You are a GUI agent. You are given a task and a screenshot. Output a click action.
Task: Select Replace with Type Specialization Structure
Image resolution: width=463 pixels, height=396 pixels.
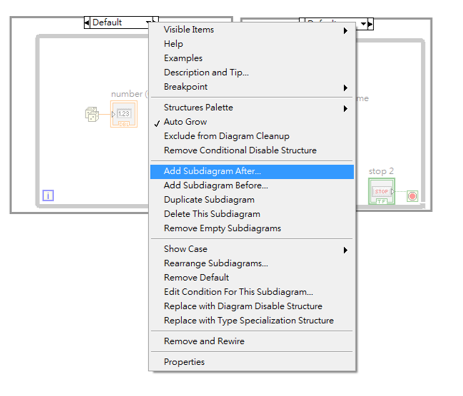point(252,321)
